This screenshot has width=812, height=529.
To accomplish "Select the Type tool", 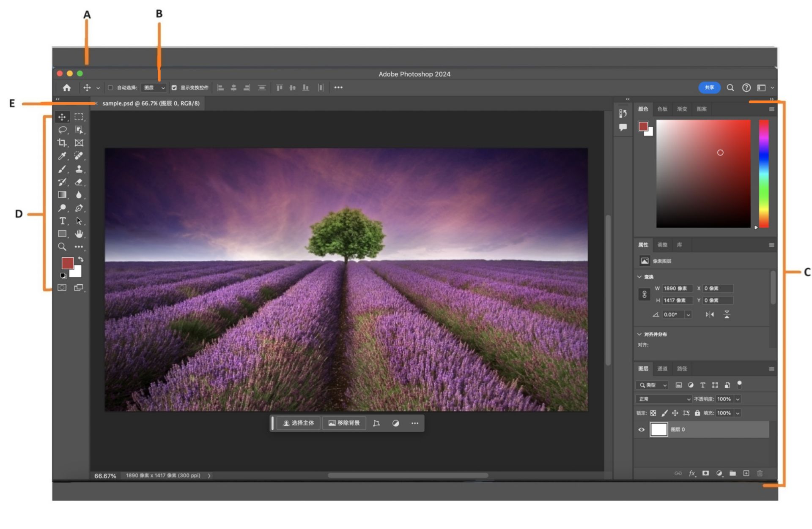I will (x=62, y=221).
